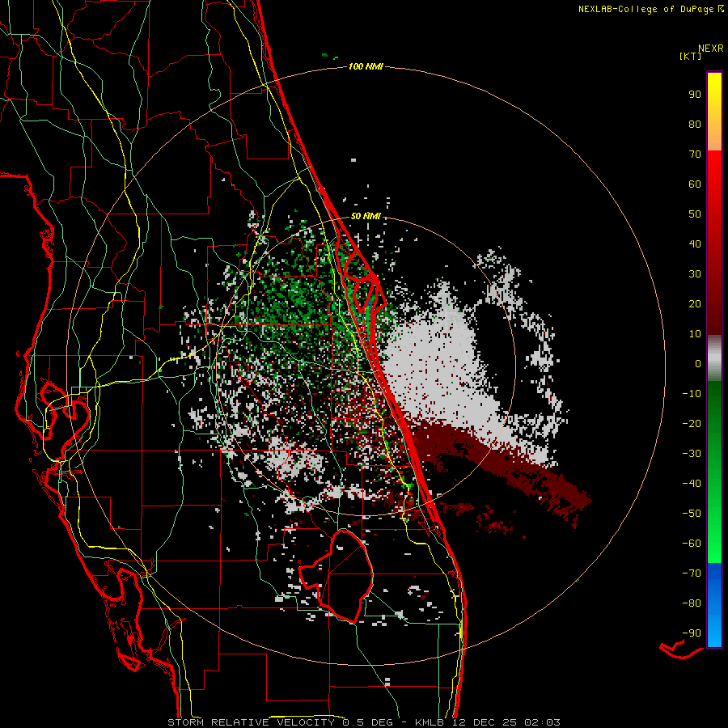
Task: Click the 90 value on velocity scale
Action: [x=695, y=95]
